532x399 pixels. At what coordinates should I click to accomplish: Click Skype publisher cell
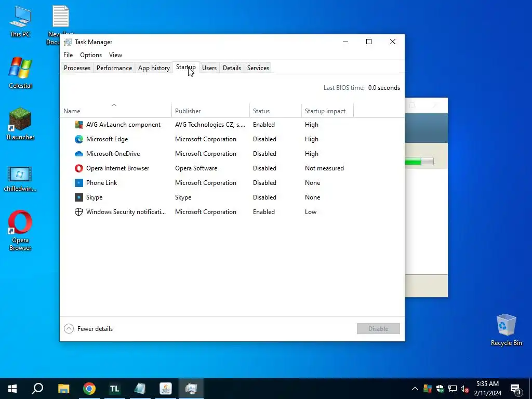[x=183, y=197]
